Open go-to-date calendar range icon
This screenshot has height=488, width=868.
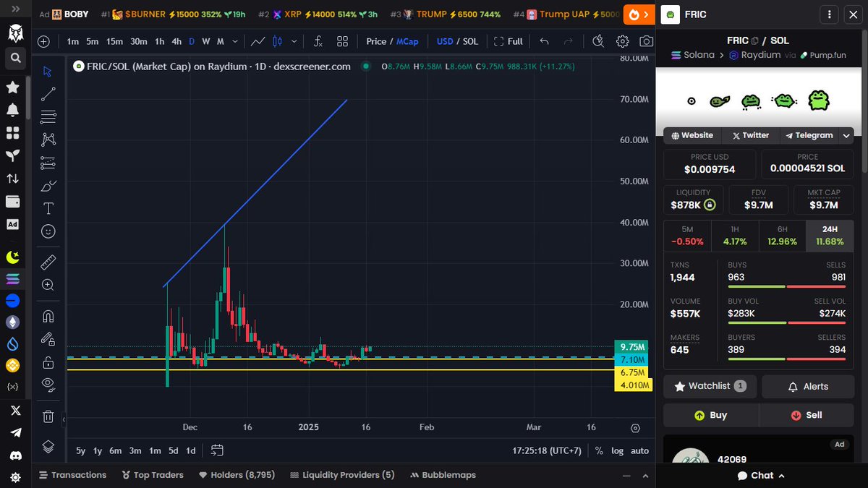[217, 450]
